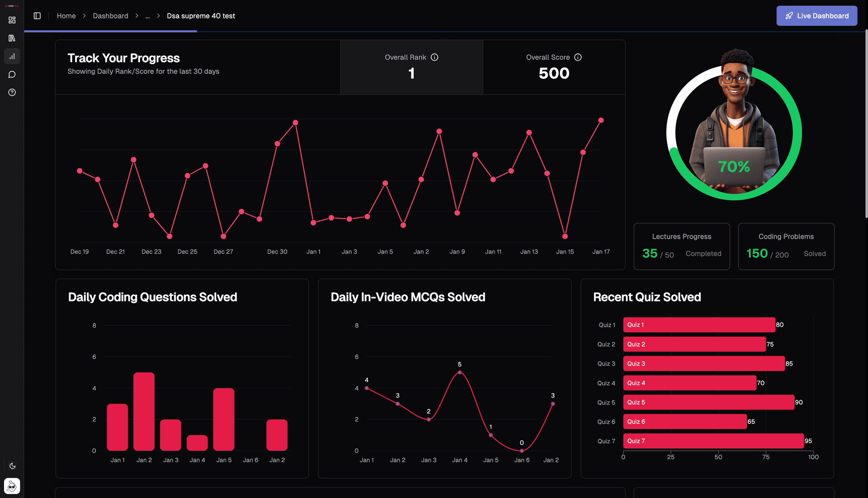Toggle the sidebar panel collapse icon
Viewport: 868px width, 498px height.
[37, 16]
